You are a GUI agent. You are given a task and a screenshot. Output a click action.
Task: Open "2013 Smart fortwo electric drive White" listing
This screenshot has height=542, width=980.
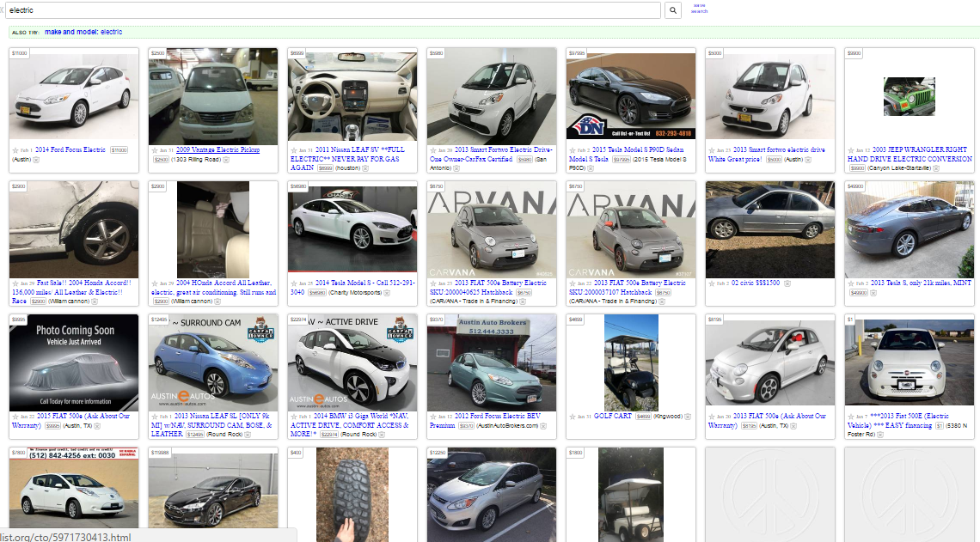(x=767, y=155)
